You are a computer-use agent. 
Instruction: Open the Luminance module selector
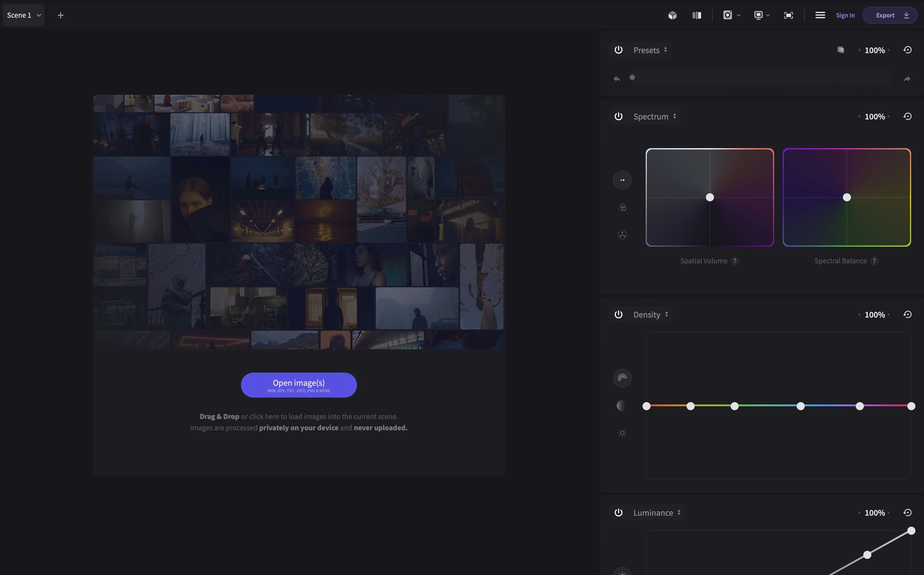[x=657, y=512]
